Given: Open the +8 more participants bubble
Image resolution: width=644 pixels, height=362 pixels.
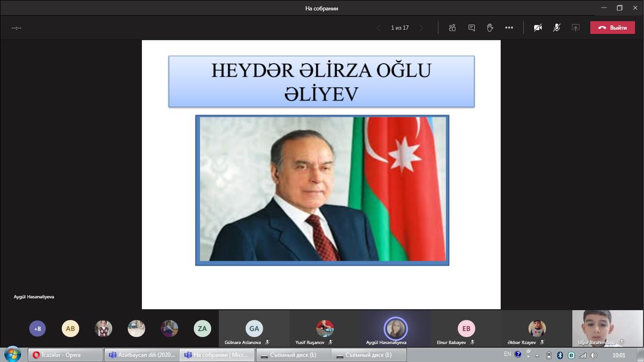Looking at the screenshot, I should 38,329.
